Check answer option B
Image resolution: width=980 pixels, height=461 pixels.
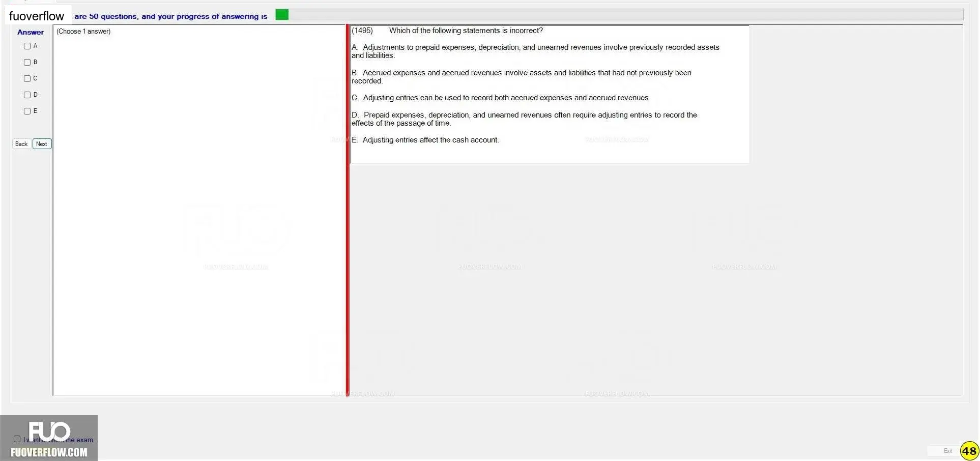(x=27, y=62)
